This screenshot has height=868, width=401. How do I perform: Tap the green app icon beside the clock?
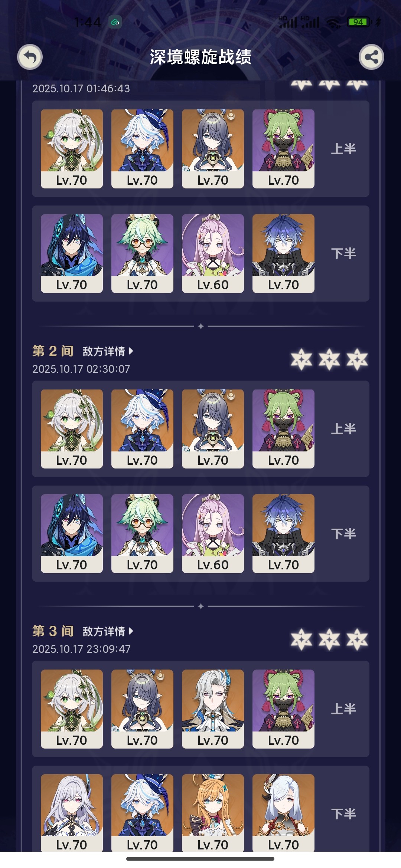pos(115,22)
